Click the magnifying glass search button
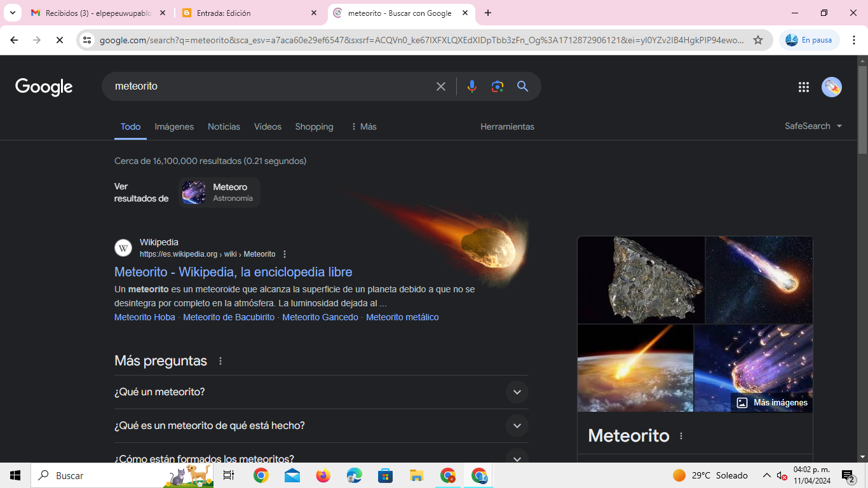Viewport: 868px width, 488px height. click(523, 86)
